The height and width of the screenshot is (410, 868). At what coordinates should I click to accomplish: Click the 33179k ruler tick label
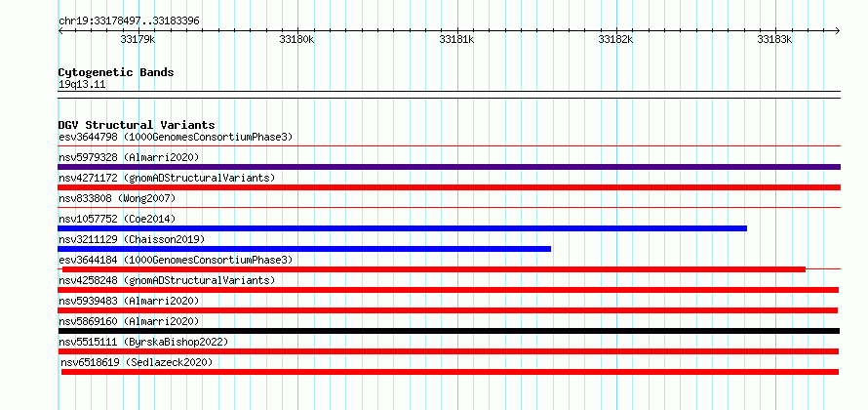coord(138,39)
